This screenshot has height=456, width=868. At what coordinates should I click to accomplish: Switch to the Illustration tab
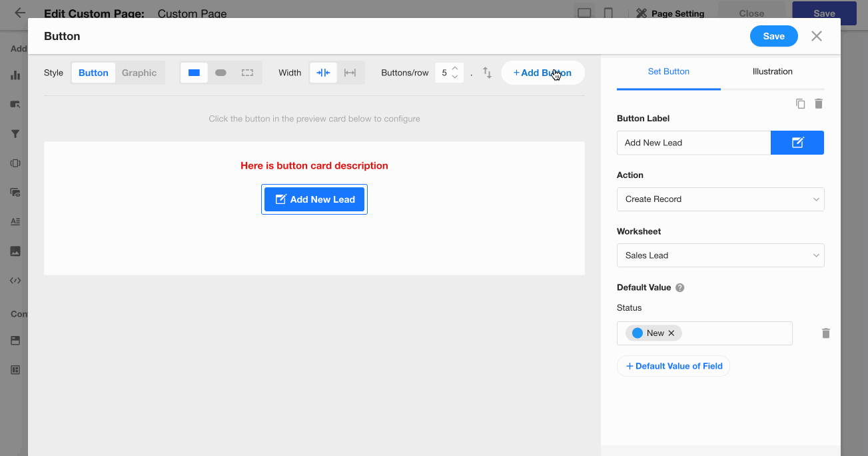pos(772,71)
